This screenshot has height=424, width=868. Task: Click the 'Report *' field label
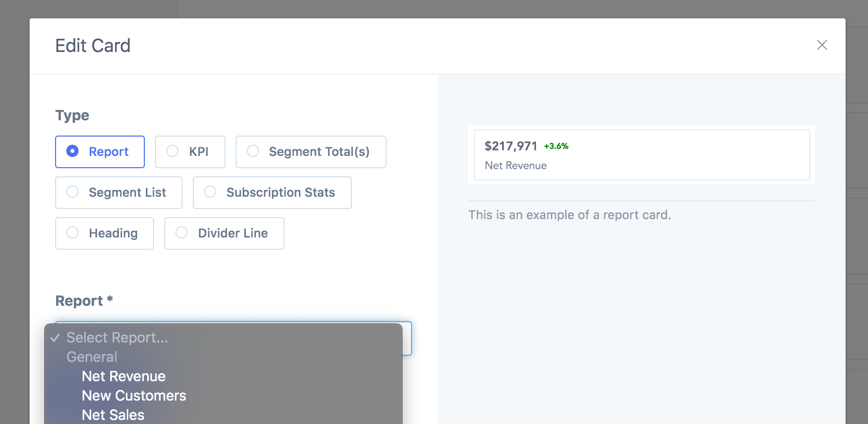[x=84, y=301]
